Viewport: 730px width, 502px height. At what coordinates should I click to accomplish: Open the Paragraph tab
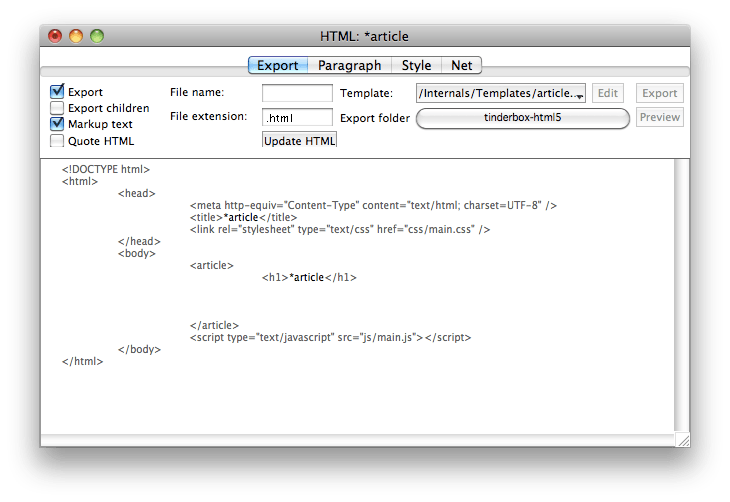[x=350, y=65]
